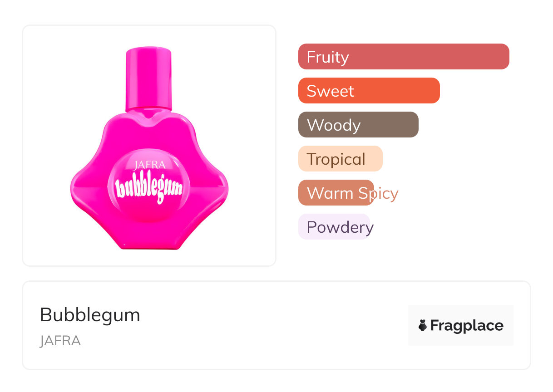The image size is (553, 392).
Task: Choose the Tropical accord bar
Action: (x=340, y=159)
